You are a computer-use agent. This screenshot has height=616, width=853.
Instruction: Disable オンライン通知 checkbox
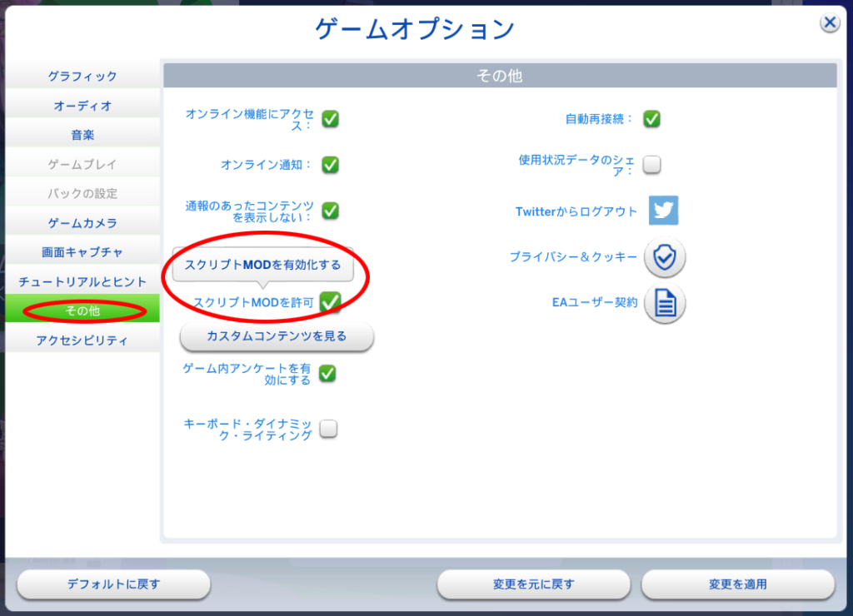[x=328, y=166]
